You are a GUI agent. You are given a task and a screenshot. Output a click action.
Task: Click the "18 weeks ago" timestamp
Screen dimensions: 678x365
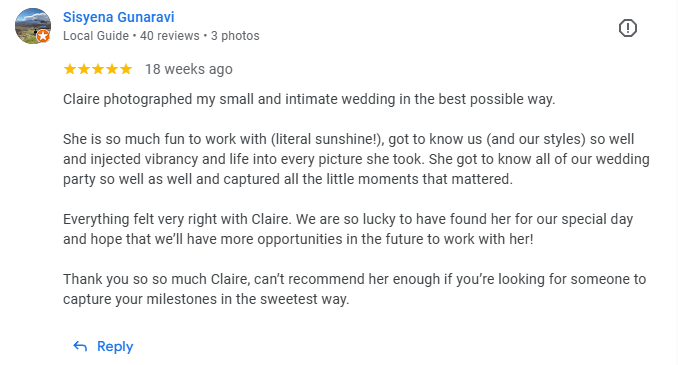(189, 69)
